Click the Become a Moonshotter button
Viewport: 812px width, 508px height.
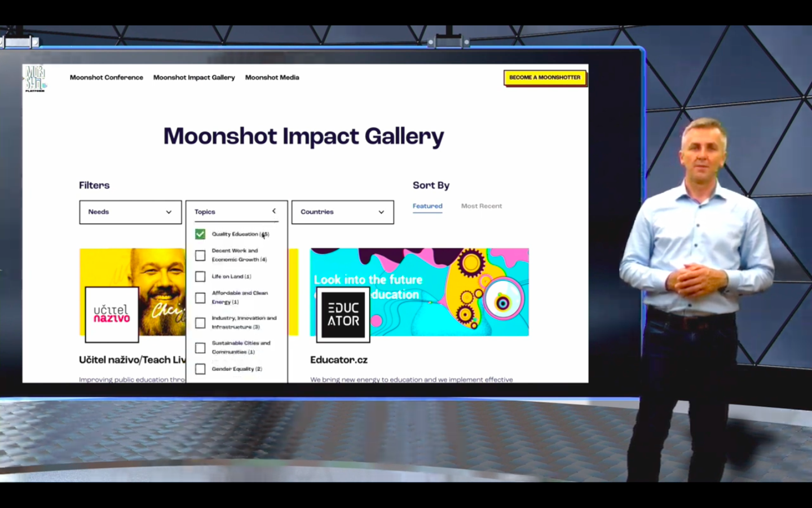click(x=545, y=77)
